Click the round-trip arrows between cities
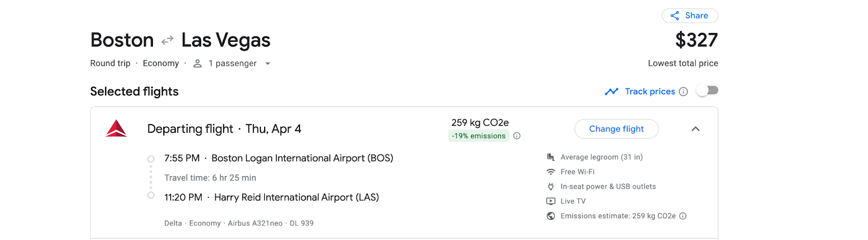 point(168,40)
